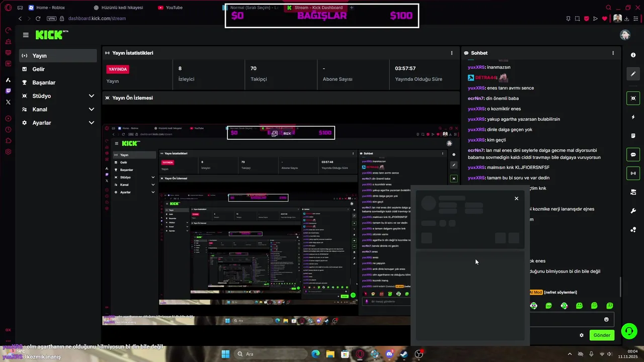Expand the Kanal section chevron

(91, 109)
